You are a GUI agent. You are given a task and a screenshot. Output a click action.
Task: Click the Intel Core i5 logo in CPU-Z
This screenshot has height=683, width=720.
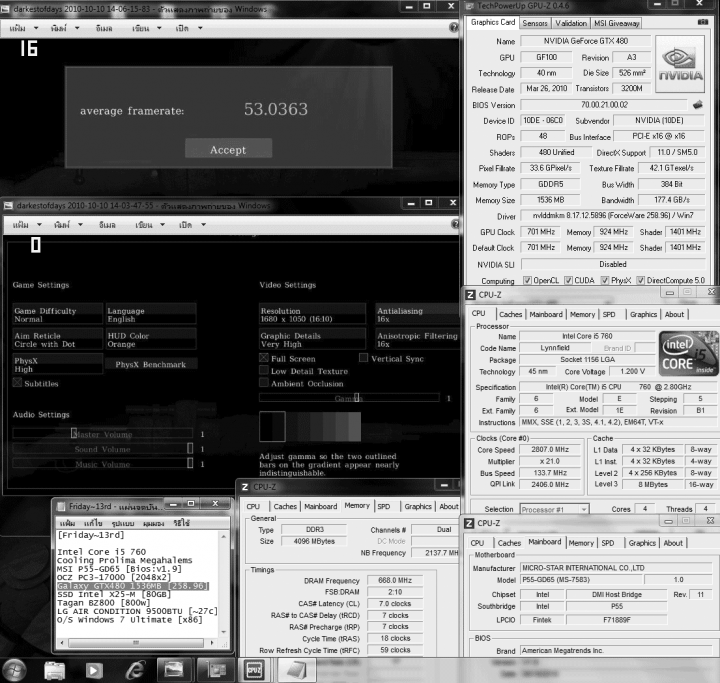click(688, 354)
